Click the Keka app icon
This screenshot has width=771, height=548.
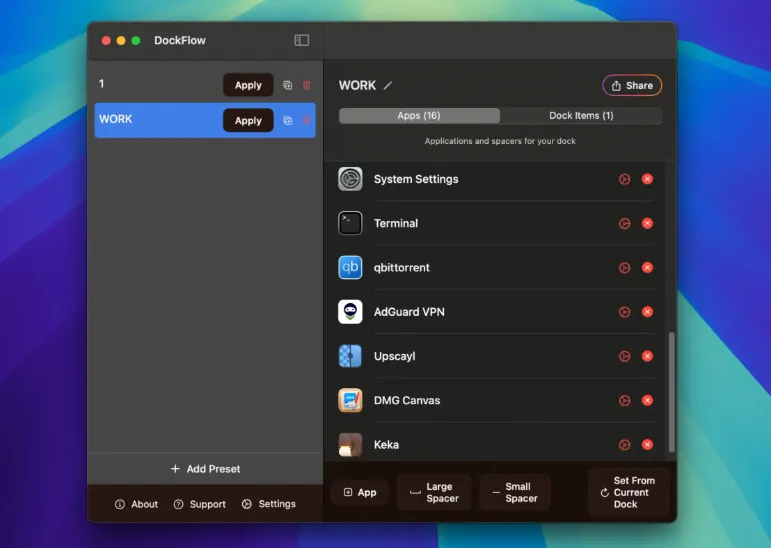pos(350,445)
